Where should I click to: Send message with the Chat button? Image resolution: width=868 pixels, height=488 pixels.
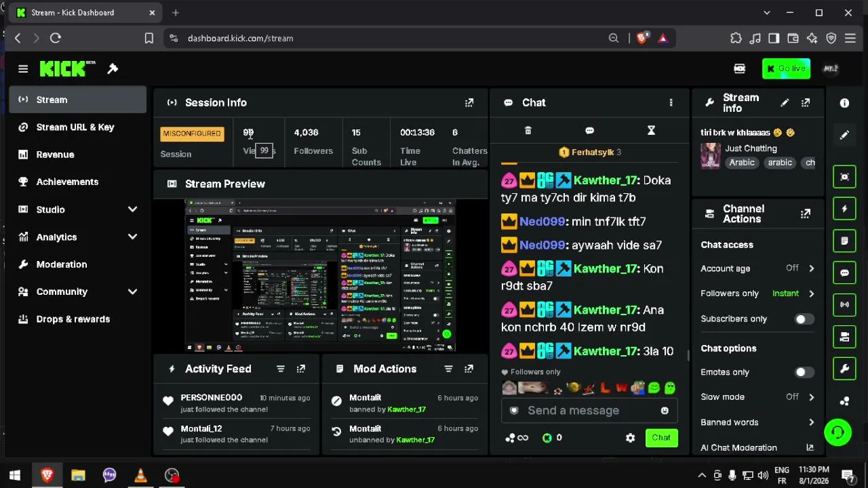click(x=661, y=438)
